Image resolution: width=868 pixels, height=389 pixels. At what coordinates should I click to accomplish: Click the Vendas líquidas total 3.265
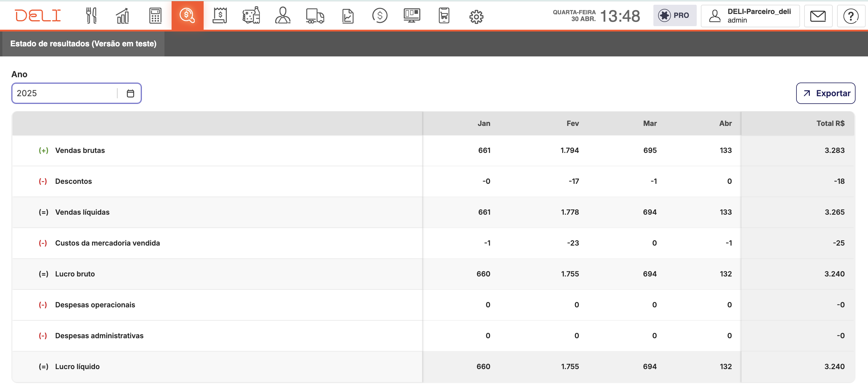pyautogui.click(x=834, y=212)
